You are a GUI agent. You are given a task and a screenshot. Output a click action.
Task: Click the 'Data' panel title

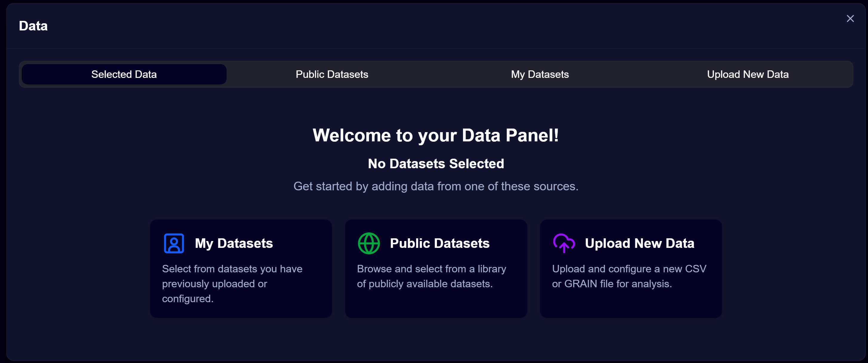pyautogui.click(x=33, y=26)
